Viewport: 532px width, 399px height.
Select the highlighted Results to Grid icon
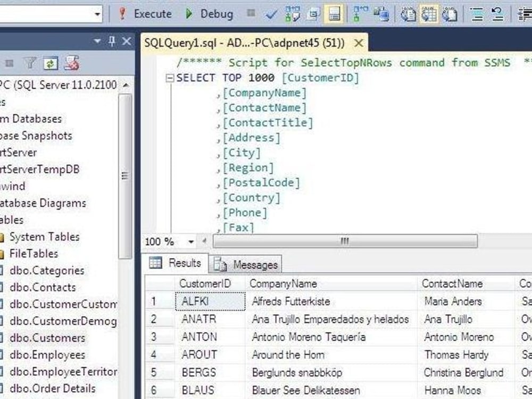tap(429, 14)
